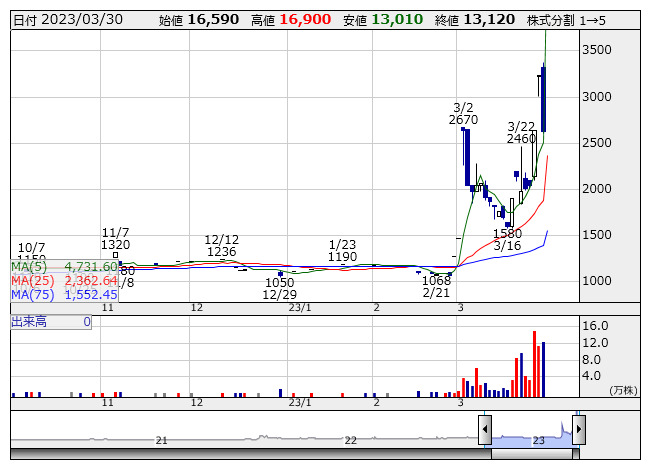Click the 11/7 1320 peak annotation
This screenshot has height=470, width=653.
coord(115,238)
